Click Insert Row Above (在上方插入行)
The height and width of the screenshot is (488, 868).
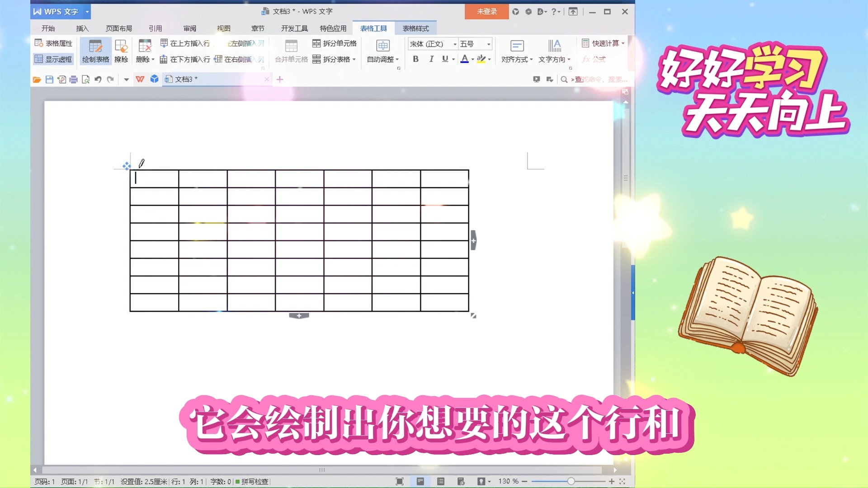pyautogui.click(x=185, y=43)
